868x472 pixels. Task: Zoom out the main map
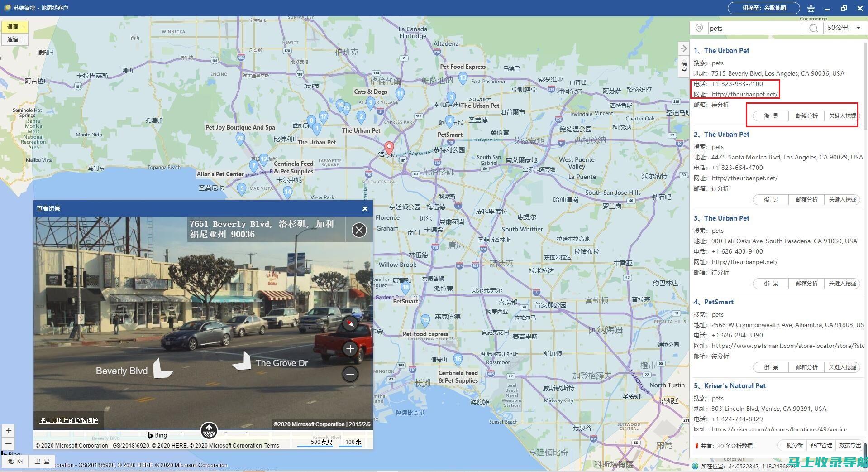(8, 443)
